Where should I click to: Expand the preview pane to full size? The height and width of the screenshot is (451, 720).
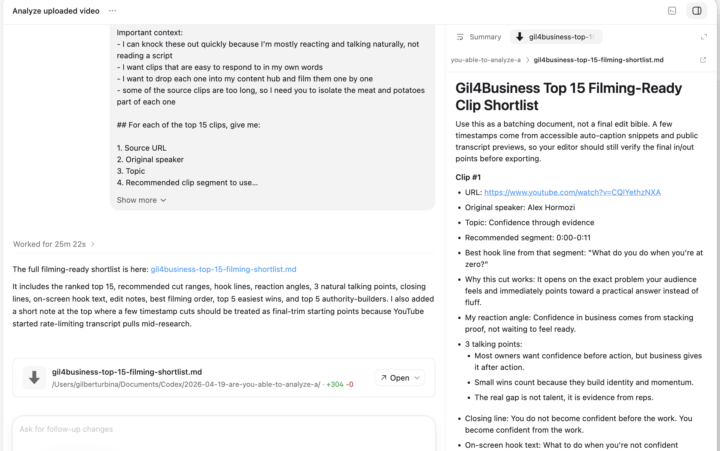click(x=703, y=37)
